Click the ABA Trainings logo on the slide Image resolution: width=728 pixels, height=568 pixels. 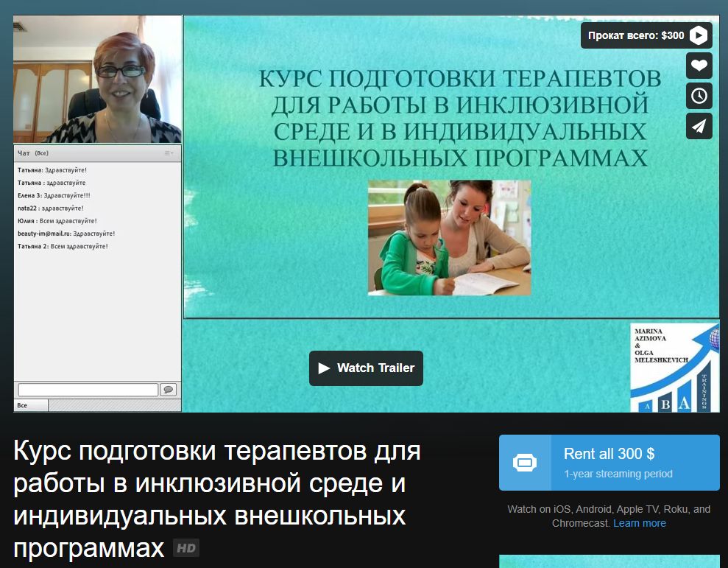[x=674, y=368]
